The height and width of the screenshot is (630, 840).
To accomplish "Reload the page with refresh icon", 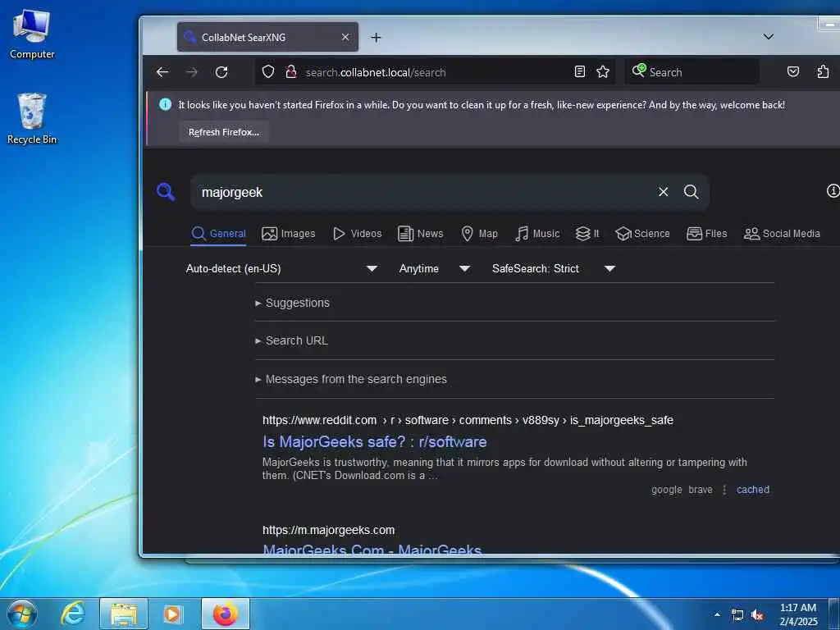I will (x=221, y=72).
